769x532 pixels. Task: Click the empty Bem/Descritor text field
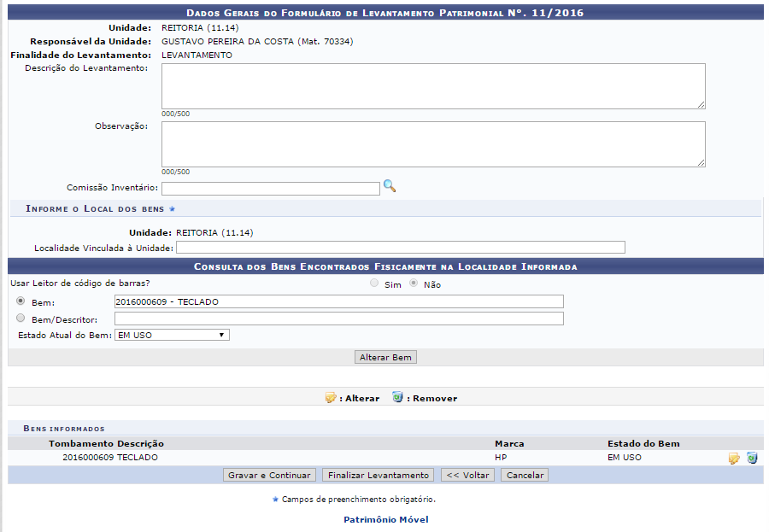338,319
